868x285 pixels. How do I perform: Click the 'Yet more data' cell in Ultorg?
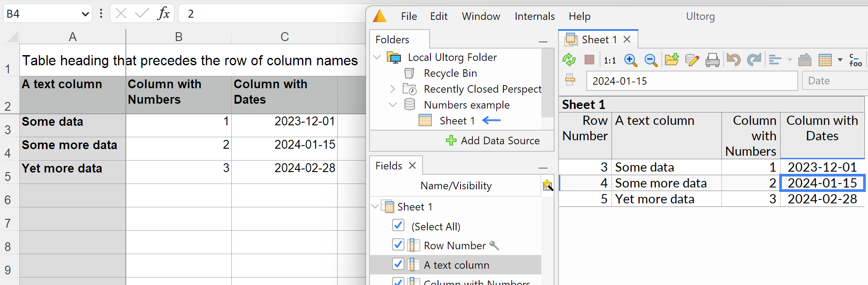(x=666, y=199)
